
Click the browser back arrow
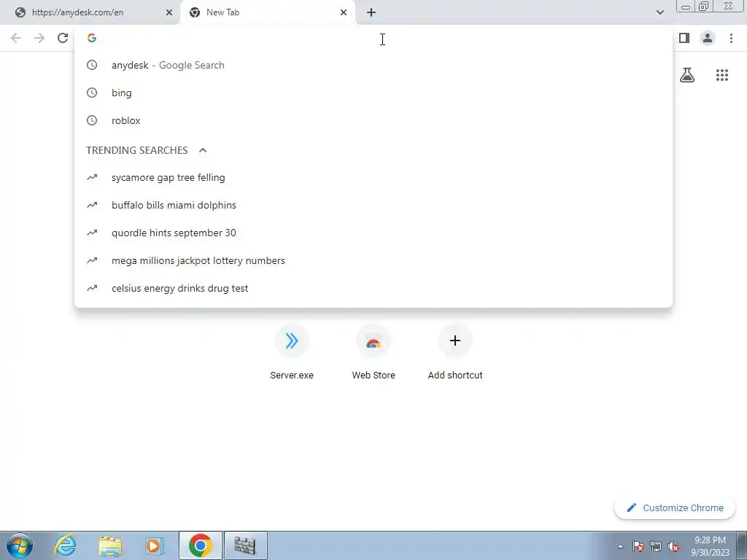click(x=16, y=38)
